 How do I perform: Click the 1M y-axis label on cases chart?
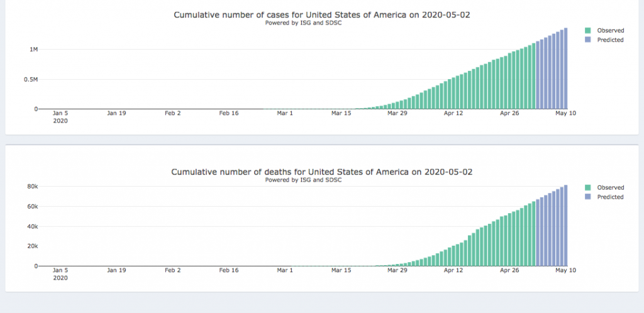(33, 49)
